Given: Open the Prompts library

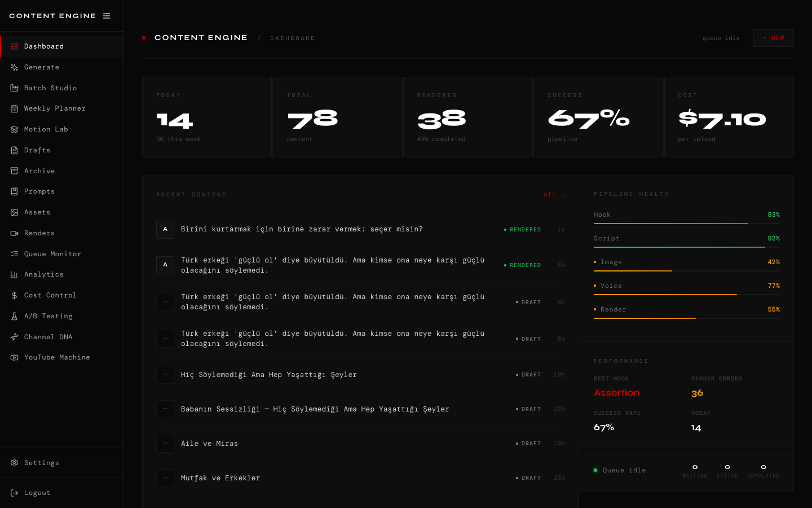Looking at the screenshot, I should pos(39,191).
